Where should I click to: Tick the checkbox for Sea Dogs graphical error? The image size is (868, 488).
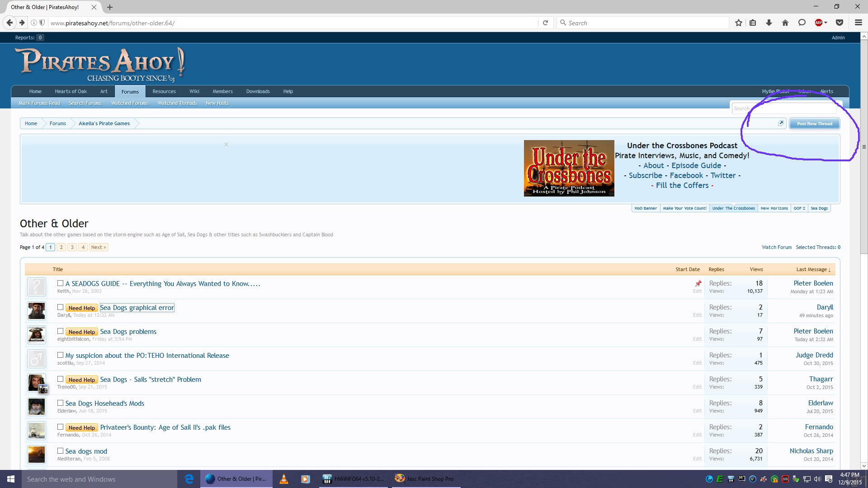(60, 307)
